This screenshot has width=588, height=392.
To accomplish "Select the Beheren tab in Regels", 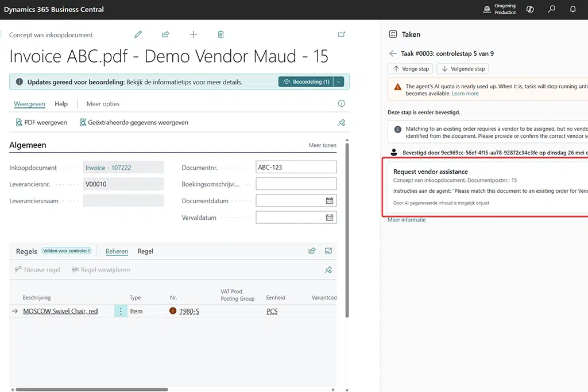I will tap(117, 251).
